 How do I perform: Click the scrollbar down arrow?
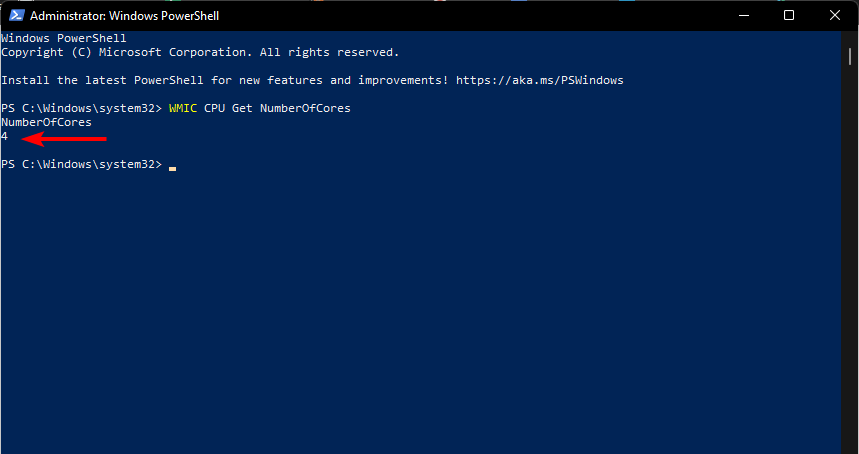click(851, 446)
